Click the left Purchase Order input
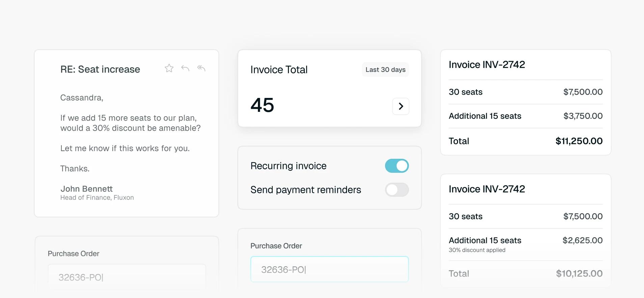The height and width of the screenshot is (298, 644). click(127, 277)
